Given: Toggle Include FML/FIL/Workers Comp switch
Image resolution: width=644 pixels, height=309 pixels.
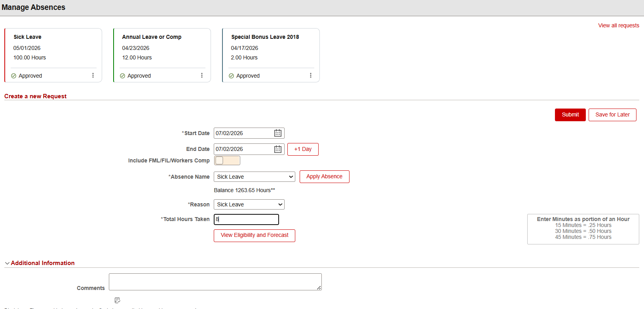Looking at the screenshot, I should (x=227, y=160).
